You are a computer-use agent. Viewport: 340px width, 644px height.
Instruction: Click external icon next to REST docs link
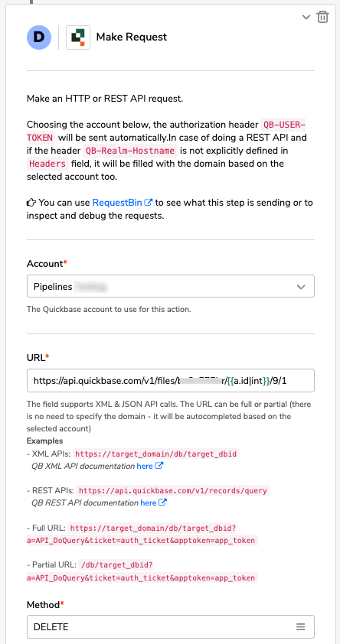(x=162, y=503)
